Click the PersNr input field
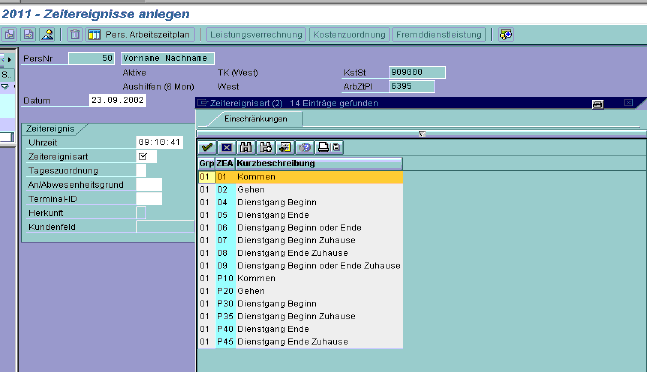This screenshot has height=372, width=647. [91, 59]
